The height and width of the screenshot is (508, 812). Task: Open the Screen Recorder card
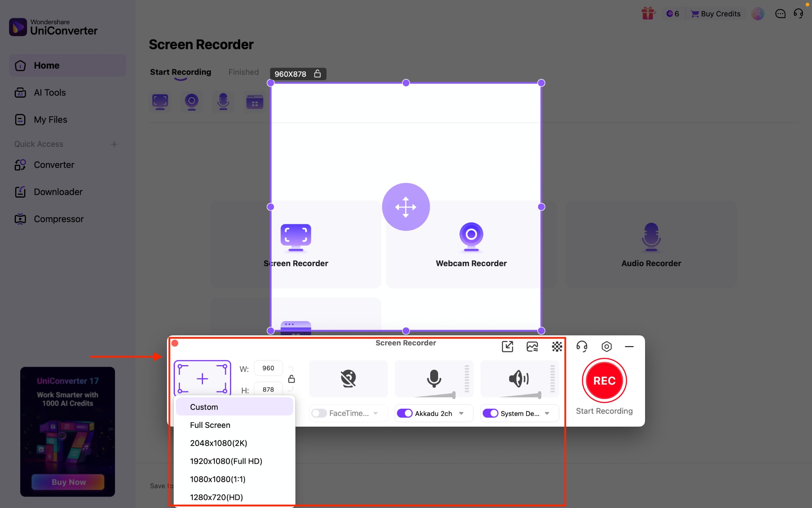[x=296, y=244]
